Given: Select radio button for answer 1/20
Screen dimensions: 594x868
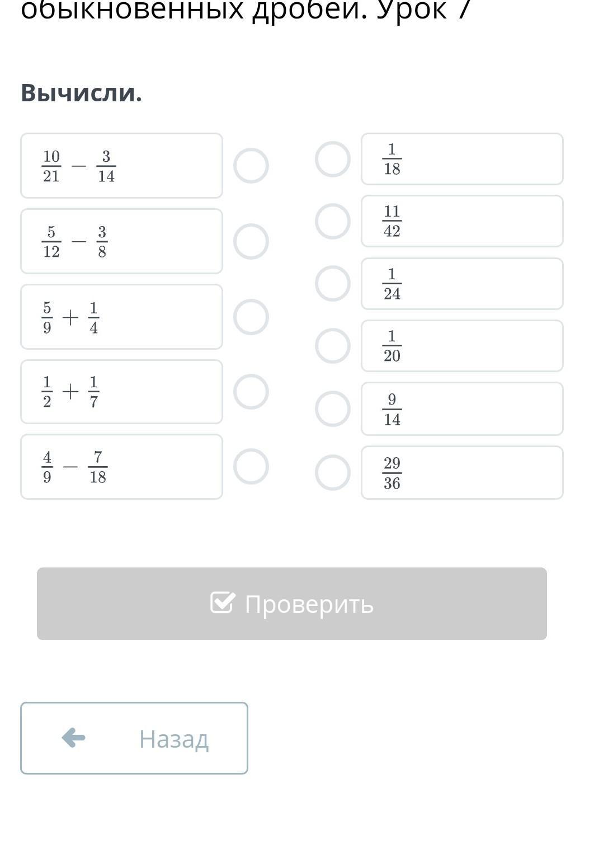Looking at the screenshot, I should click(x=333, y=346).
